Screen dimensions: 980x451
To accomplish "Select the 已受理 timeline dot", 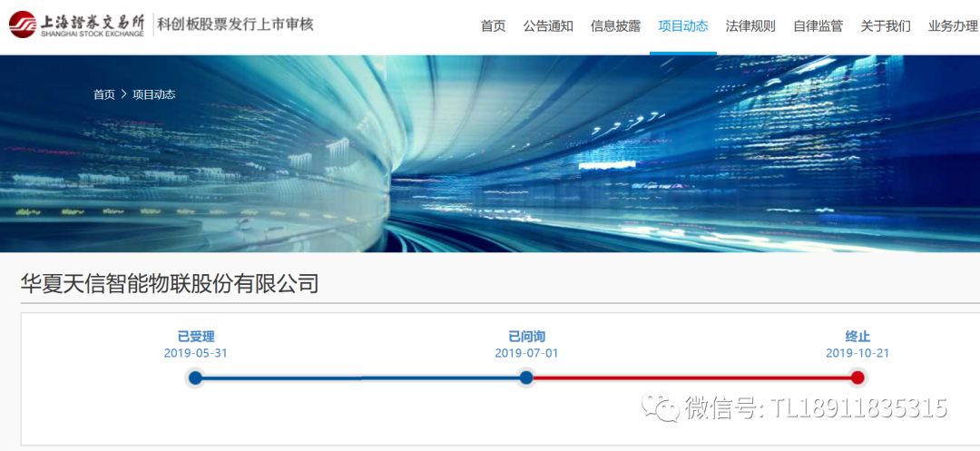I will (196, 377).
